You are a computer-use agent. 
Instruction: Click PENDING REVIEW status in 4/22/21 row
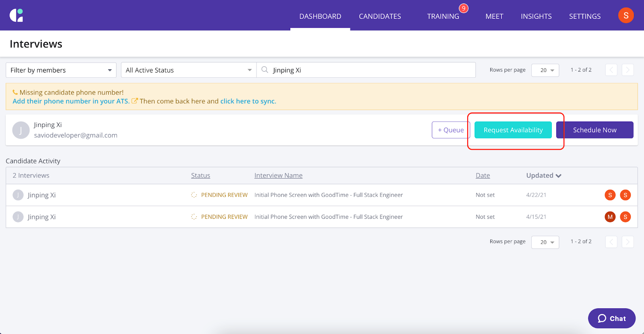(x=224, y=195)
